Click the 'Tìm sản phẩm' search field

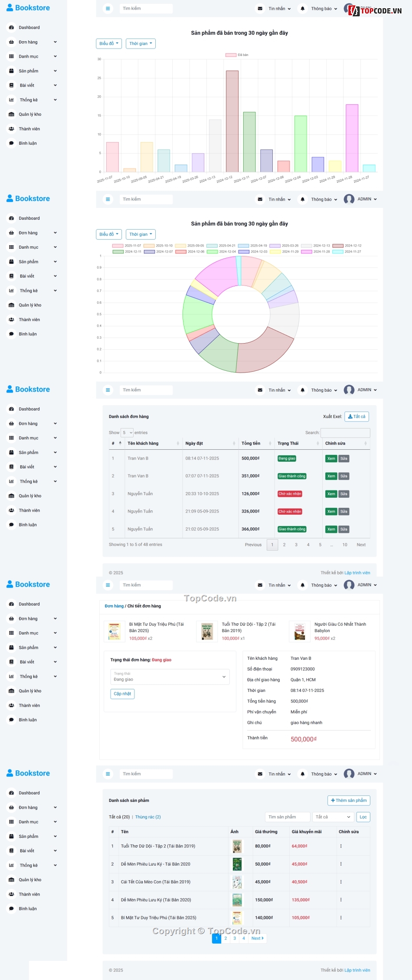tap(287, 817)
